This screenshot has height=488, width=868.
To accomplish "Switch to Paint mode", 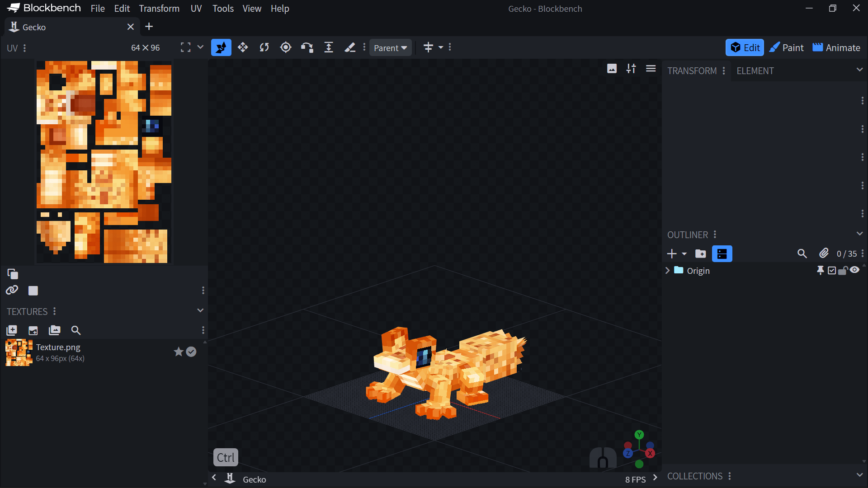I will click(x=787, y=47).
